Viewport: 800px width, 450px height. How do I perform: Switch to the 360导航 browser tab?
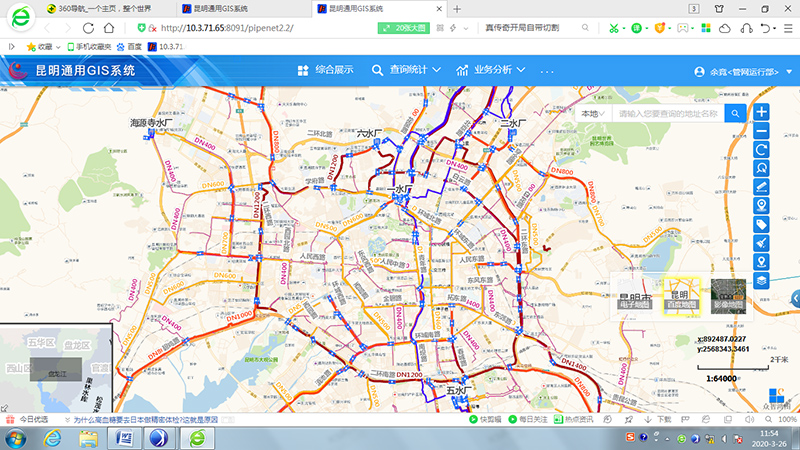[x=105, y=9]
